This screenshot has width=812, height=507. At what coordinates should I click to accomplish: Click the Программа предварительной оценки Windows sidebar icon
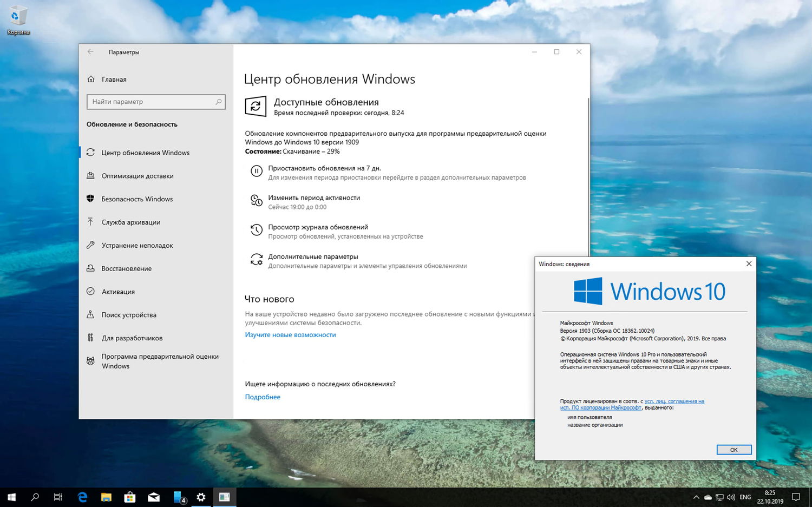[90, 361]
